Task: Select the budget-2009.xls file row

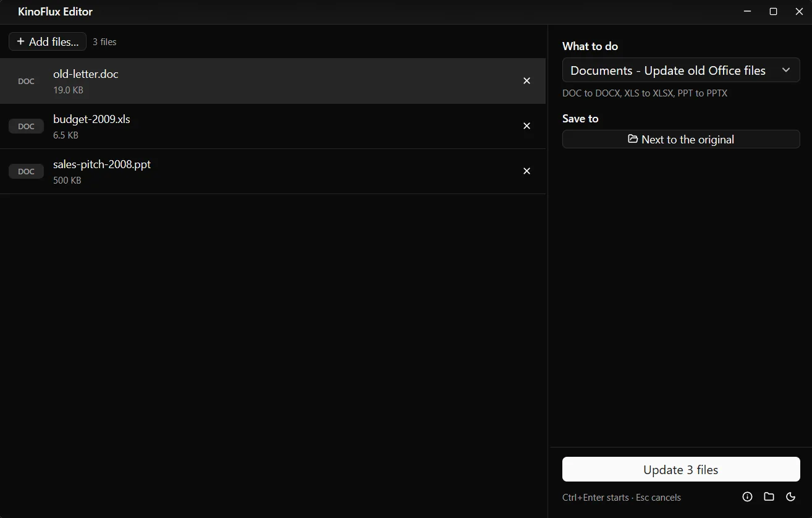Action: point(273,126)
